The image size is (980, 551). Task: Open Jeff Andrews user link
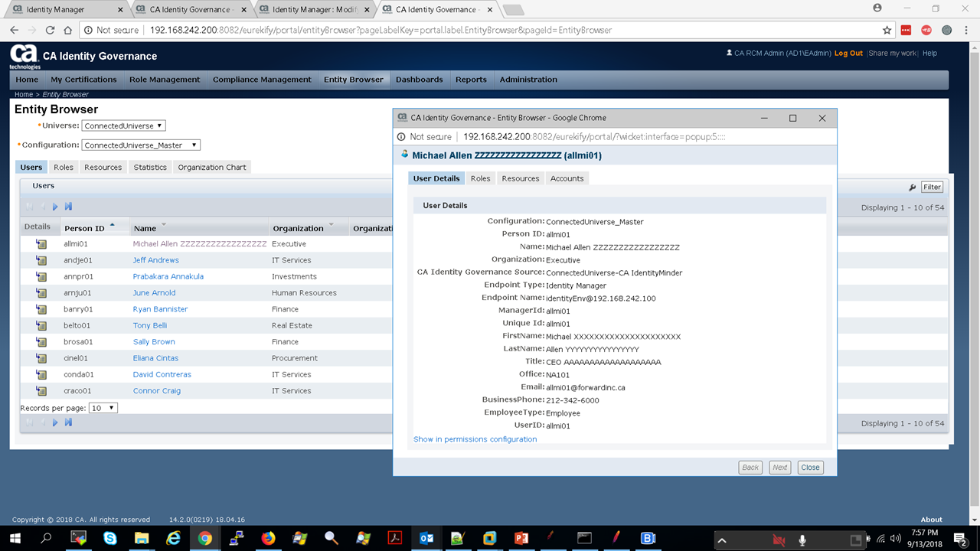156,260
